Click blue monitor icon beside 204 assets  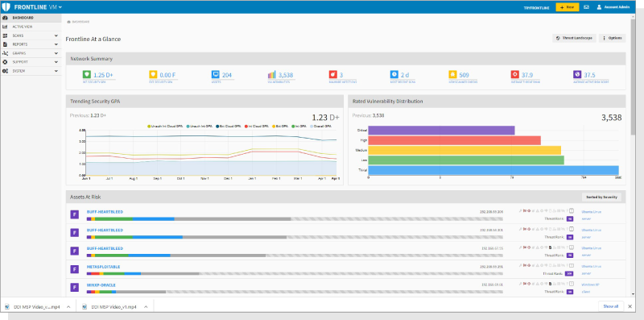[x=215, y=74]
